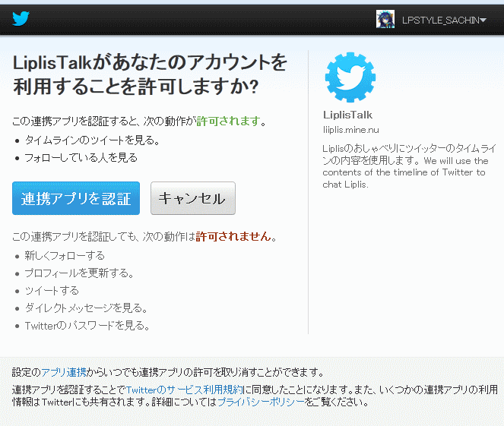Click the LiplisTalk app name
Screen dimensions: 504x426
click(348, 115)
